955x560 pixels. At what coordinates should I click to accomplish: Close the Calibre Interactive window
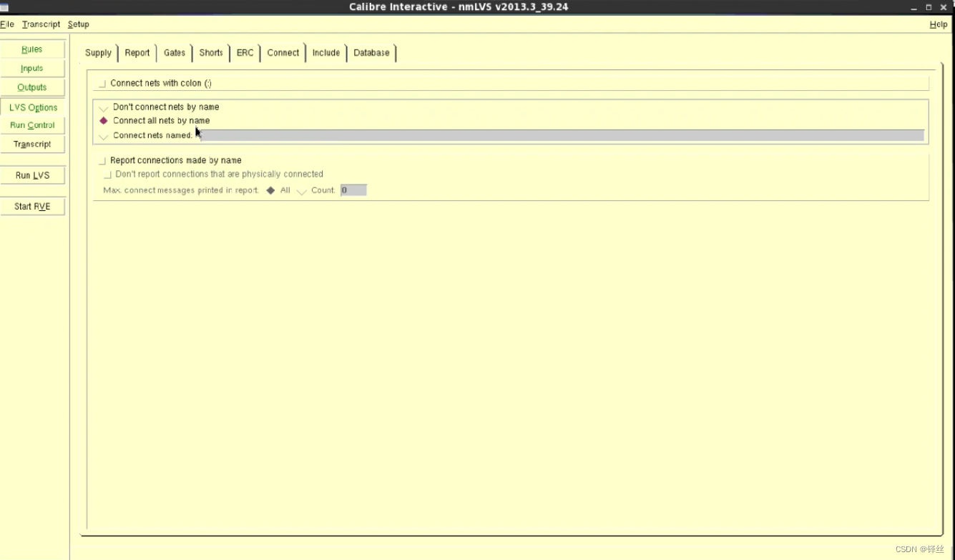(944, 7)
